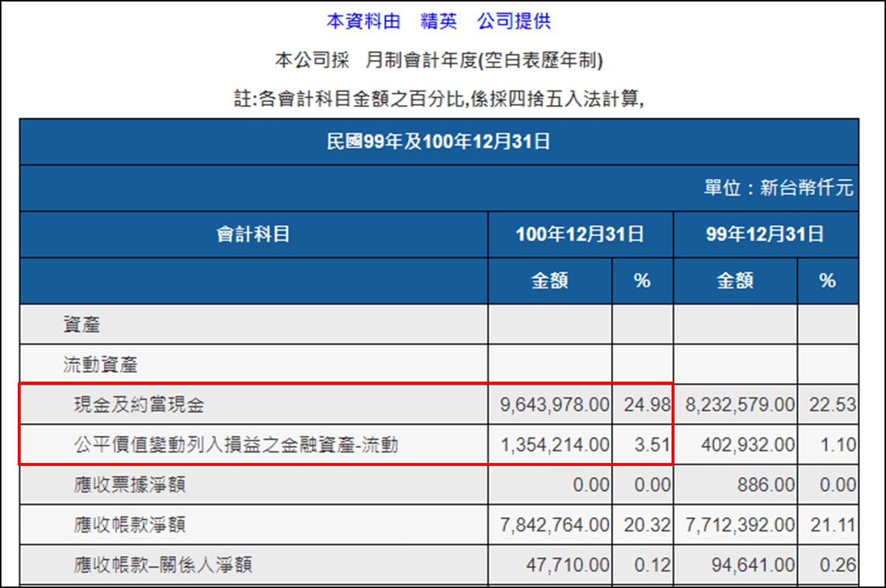Click the 本資料由 精英 公司提供 header text
The height and width of the screenshot is (588, 886).
point(438,21)
